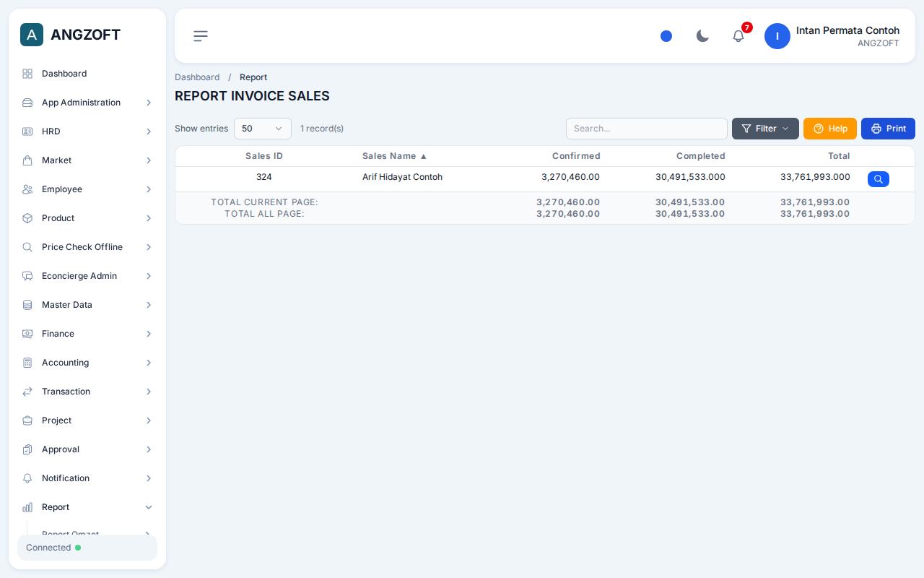924x578 pixels.
Task: Click the Price Check Offline search icon
Action: [27, 247]
